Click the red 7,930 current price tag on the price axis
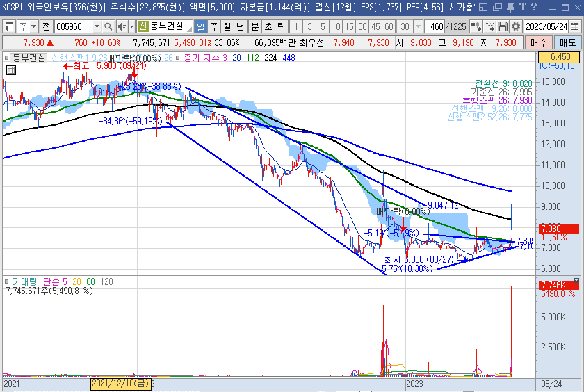This screenshot has height=392, width=584. pos(559,229)
